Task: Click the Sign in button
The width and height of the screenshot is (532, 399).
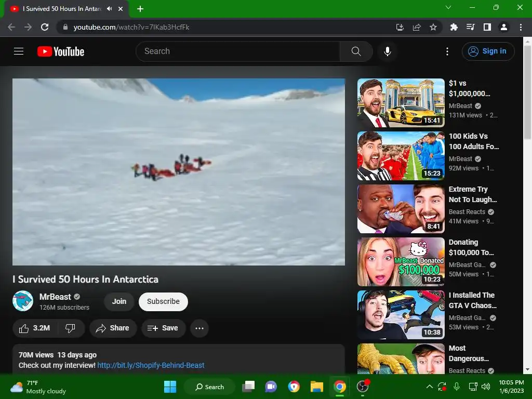Action: [x=488, y=51]
